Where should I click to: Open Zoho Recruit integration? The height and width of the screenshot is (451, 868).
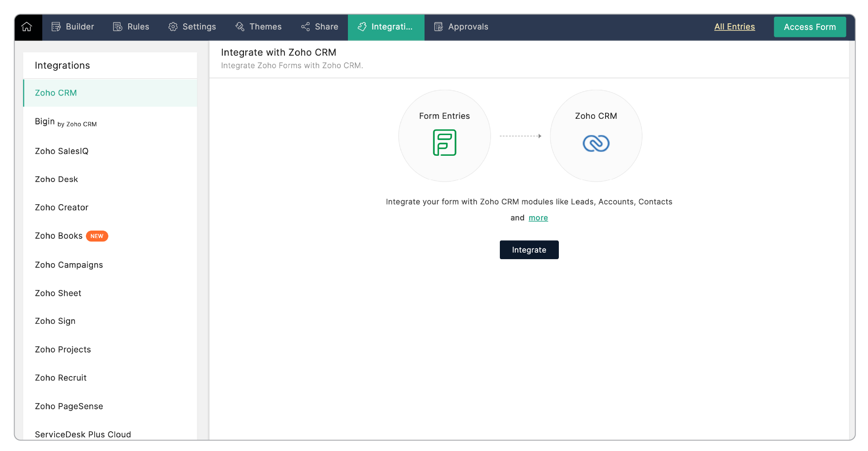(x=110, y=378)
